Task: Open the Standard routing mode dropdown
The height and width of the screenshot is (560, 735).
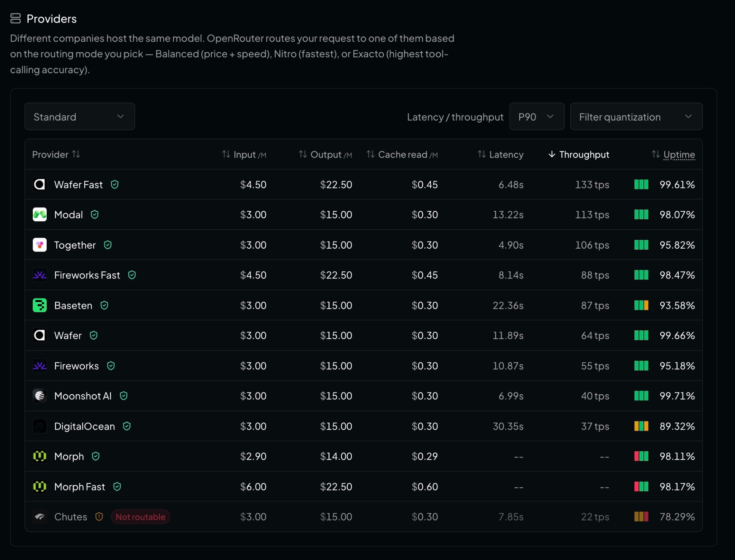Action: pos(80,117)
